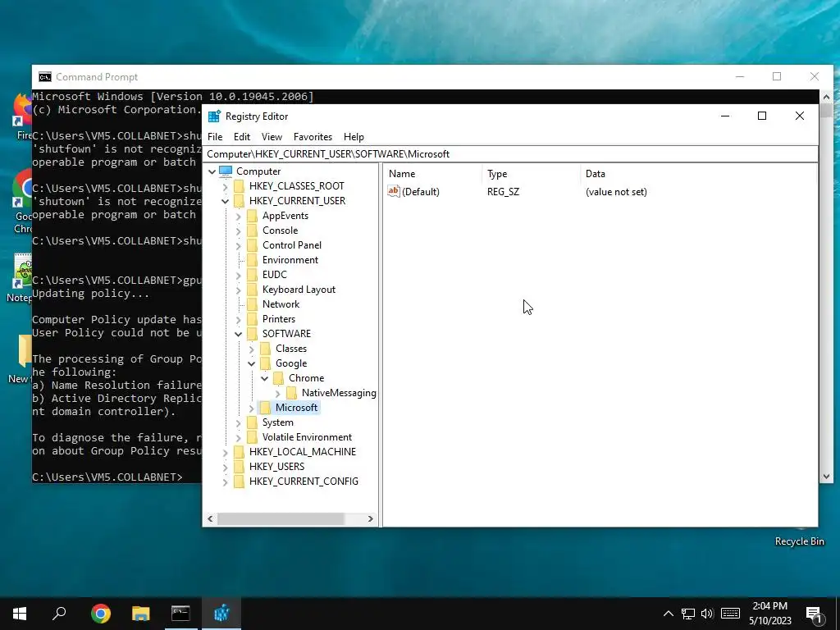This screenshot has width=840, height=630.
Task: Expand the Microsoft key arrow
Action: [x=251, y=409]
